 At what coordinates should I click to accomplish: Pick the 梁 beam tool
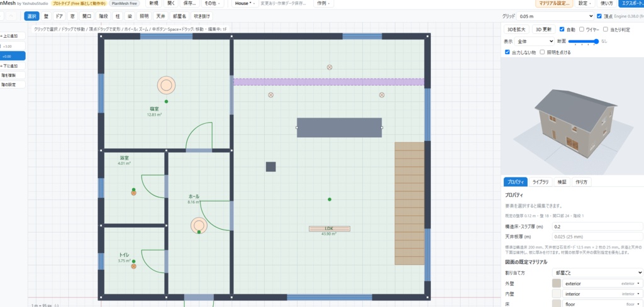[130, 16]
